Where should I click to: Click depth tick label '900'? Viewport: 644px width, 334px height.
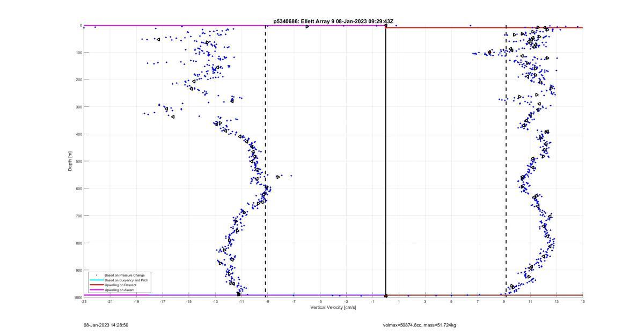[x=78, y=270]
